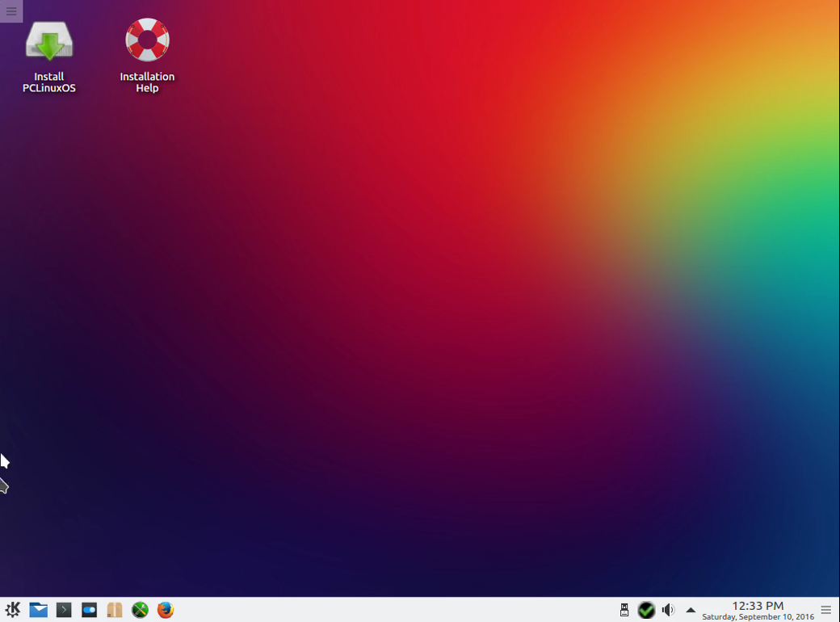Screen dimensions: 840x622
Task: Open the desktop toolbox menu at top-left corner
Action: click(11, 11)
